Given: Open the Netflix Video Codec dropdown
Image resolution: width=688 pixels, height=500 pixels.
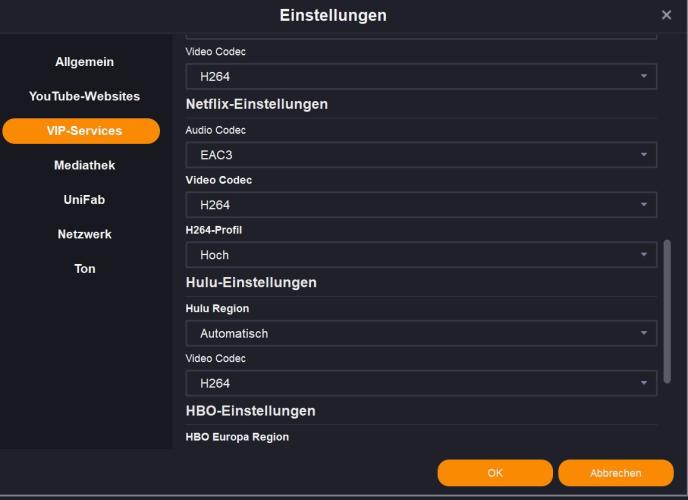Looking at the screenshot, I should tap(420, 205).
